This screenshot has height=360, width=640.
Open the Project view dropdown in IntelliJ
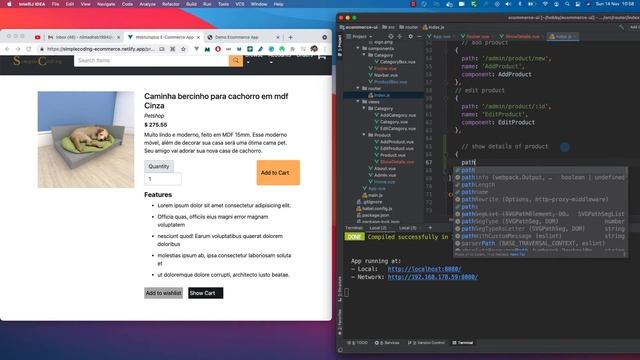(x=360, y=36)
